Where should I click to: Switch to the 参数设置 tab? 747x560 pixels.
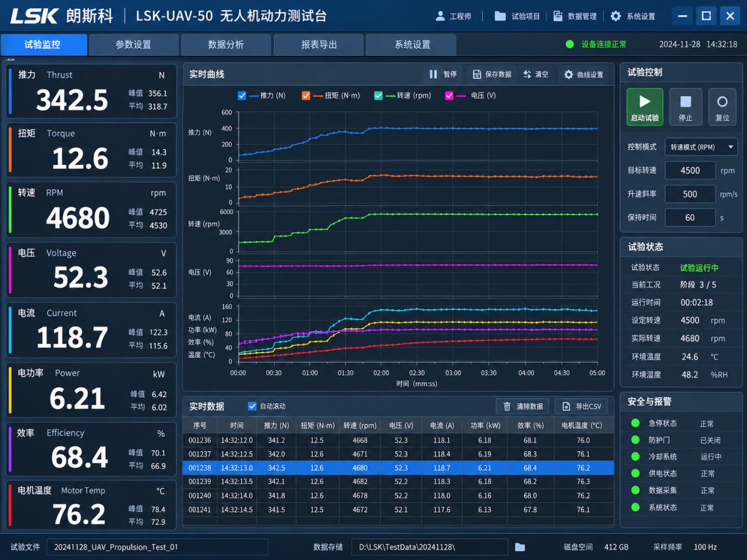(133, 45)
